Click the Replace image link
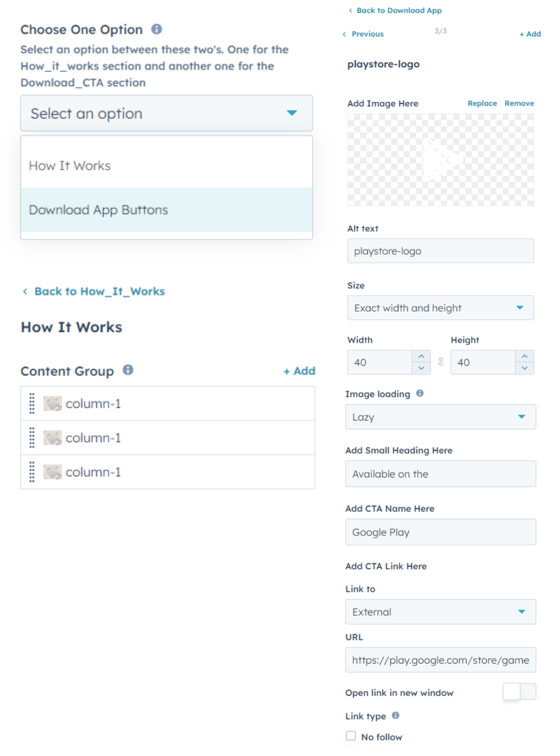This screenshot has height=756, width=560. pyautogui.click(x=482, y=103)
